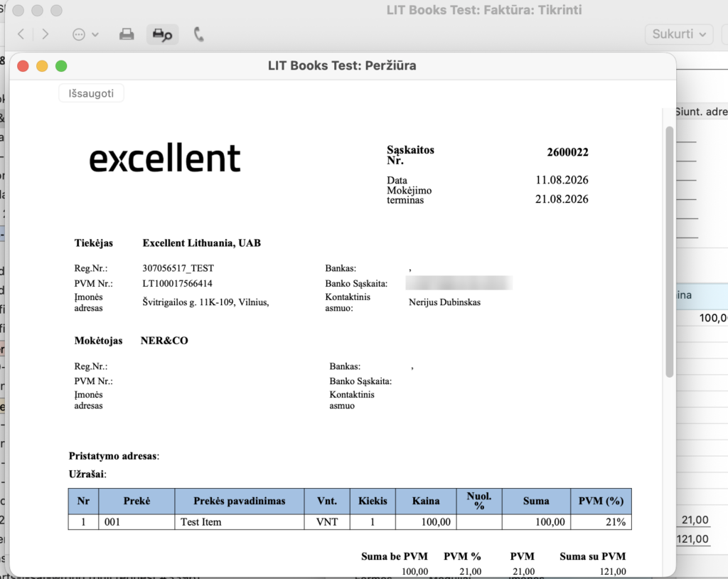This screenshot has width=728, height=579.
Task: Click the Pristatymo adresas label
Action: [x=114, y=456]
